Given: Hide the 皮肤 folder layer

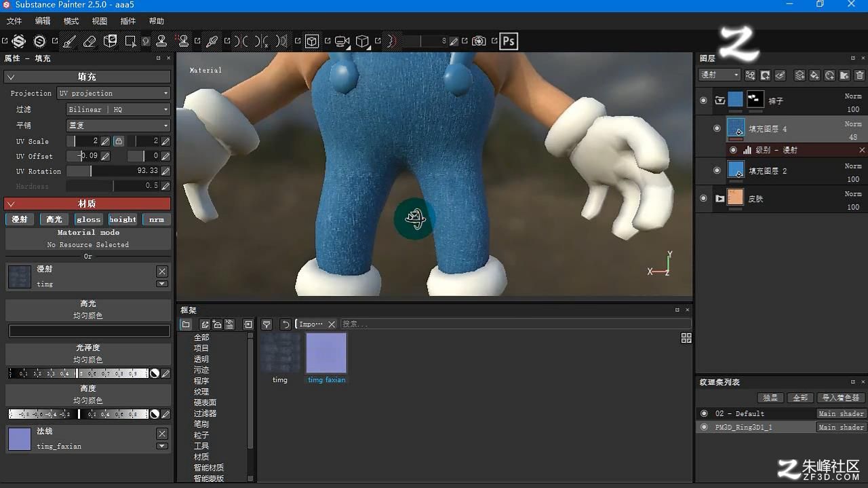Looking at the screenshot, I should click(703, 198).
